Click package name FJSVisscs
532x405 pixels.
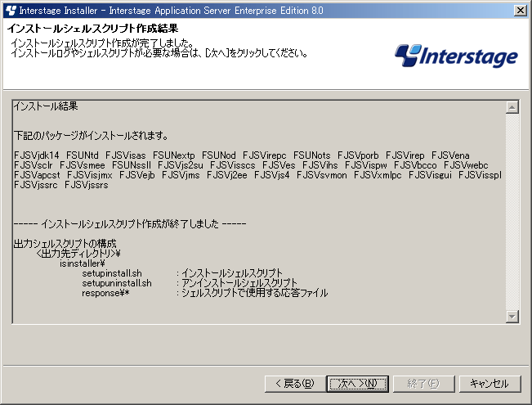coord(233,165)
